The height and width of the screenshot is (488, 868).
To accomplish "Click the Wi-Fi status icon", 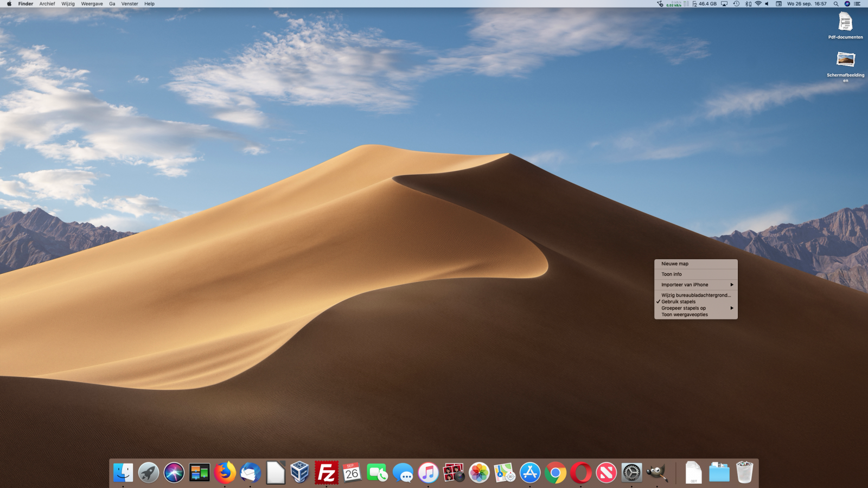I will [x=758, y=4].
